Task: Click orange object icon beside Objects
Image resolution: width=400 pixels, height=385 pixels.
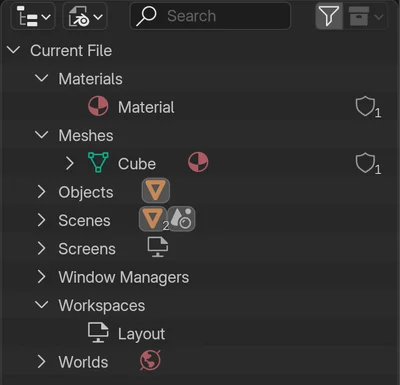Action: tap(156, 191)
